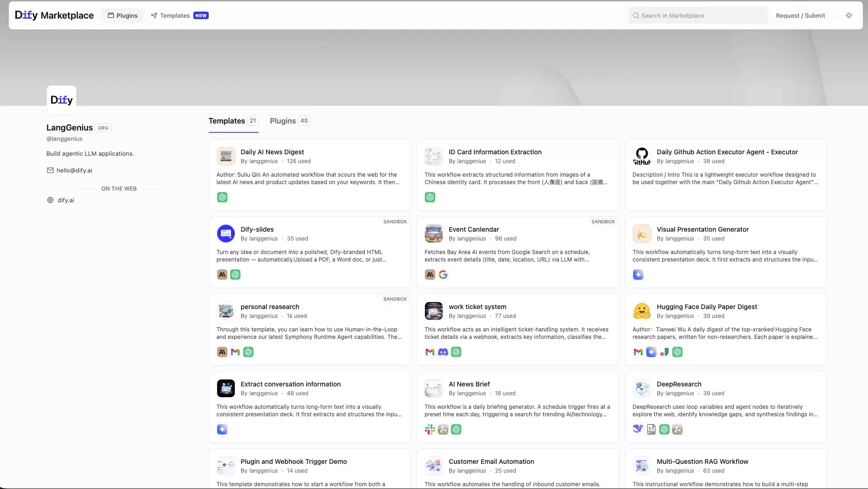The image size is (868, 489).
Task: Click the Dify Marketplace logo
Action: click(54, 15)
